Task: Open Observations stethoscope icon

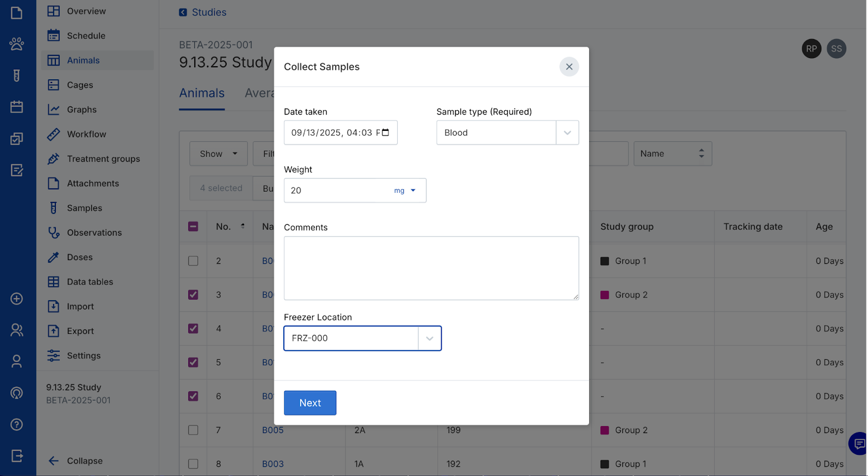Action: pyautogui.click(x=53, y=233)
